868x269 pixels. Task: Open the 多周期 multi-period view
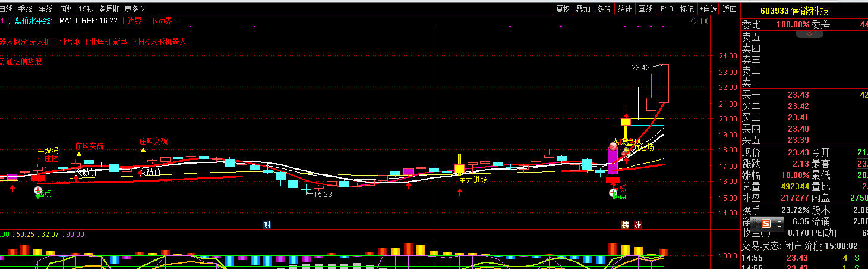click(109, 9)
